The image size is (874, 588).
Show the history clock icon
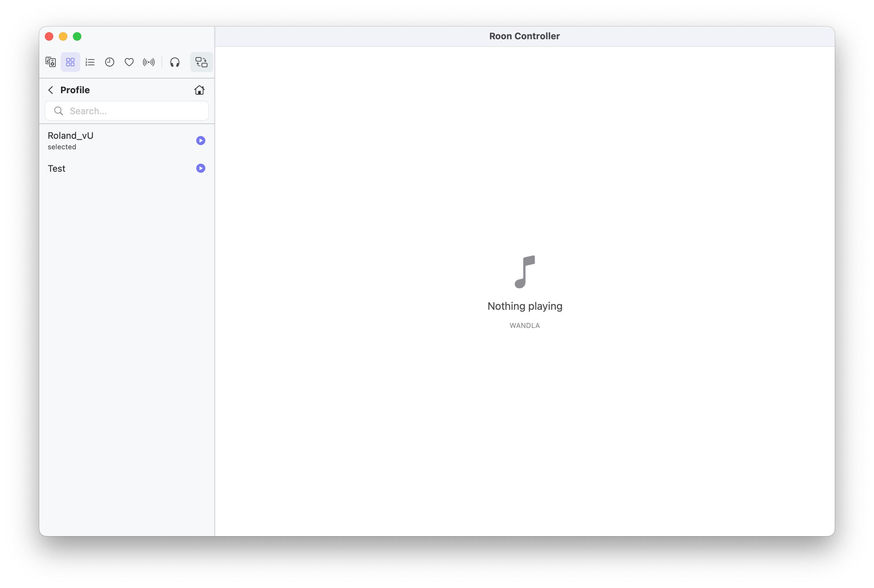click(109, 62)
